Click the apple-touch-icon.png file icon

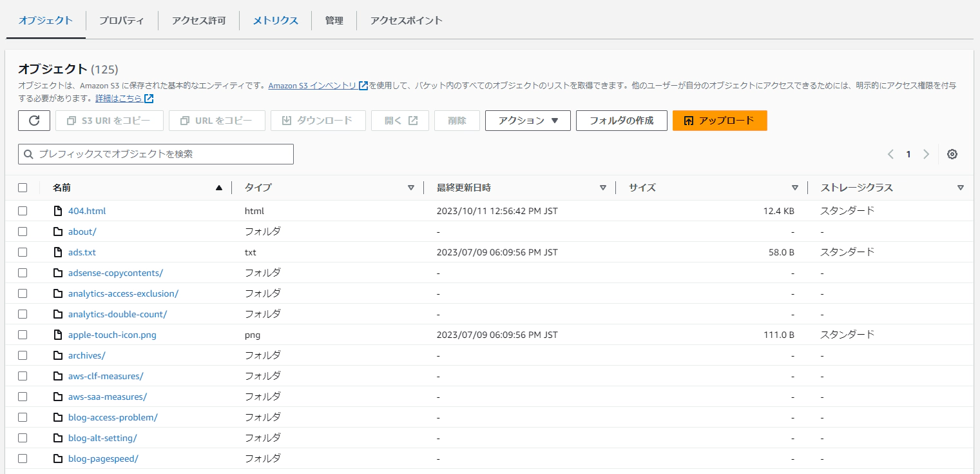tap(58, 335)
